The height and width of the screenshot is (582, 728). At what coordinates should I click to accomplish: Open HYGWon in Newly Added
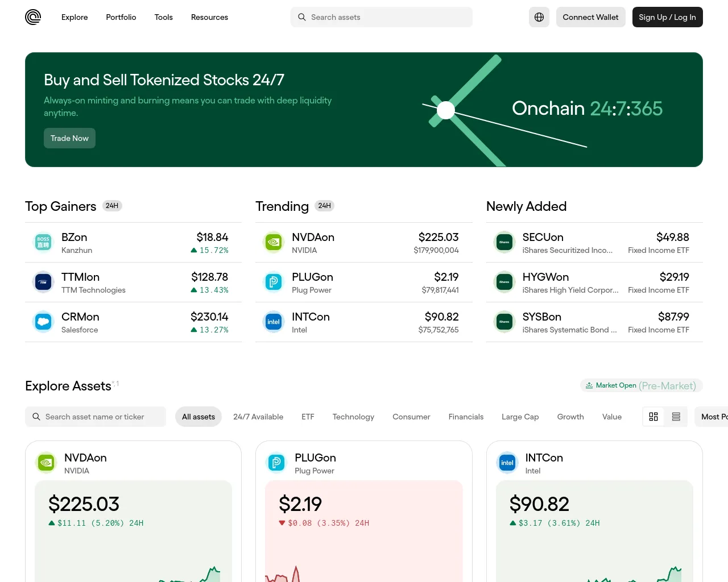point(594,282)
